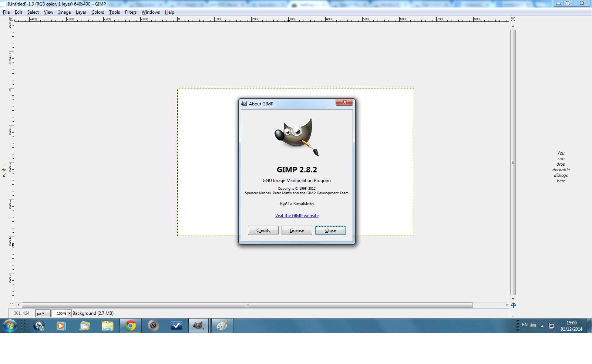This screenshot has width=592, height=364.
Task: Click the Wilber icon in the About GIMP title bar
Action: 244,104
